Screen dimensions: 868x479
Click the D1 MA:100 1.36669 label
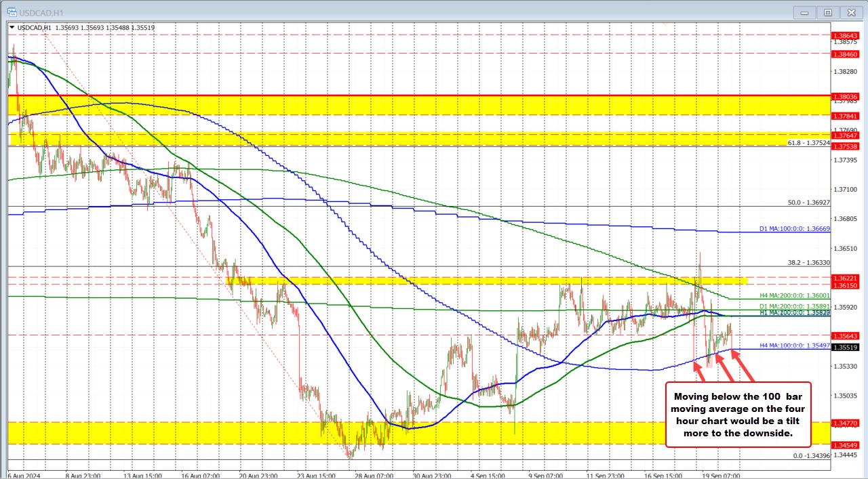(x=794, y=229)
